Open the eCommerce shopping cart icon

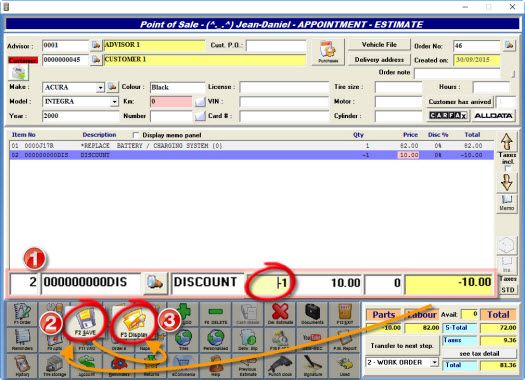pos(183,366)
